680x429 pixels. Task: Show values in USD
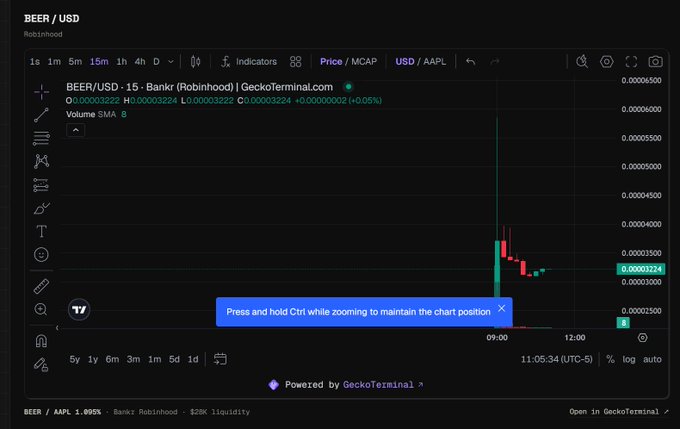pos(405,62)
